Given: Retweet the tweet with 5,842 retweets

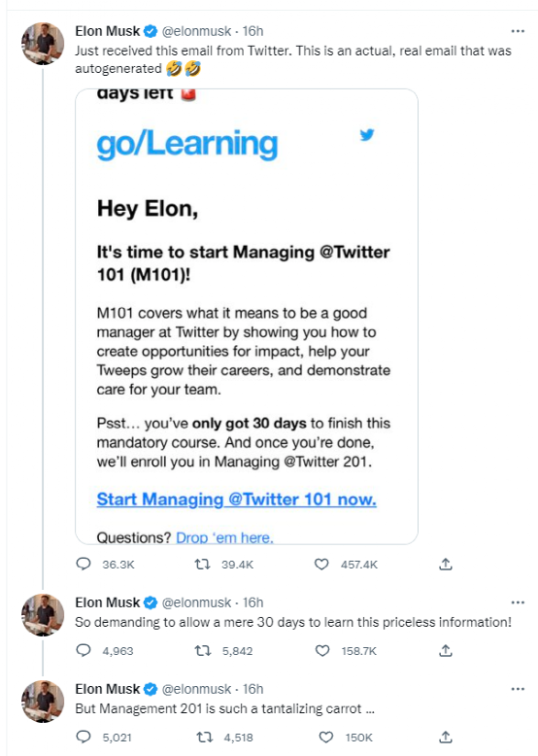Looking at the screenshot, I should 202,651.
